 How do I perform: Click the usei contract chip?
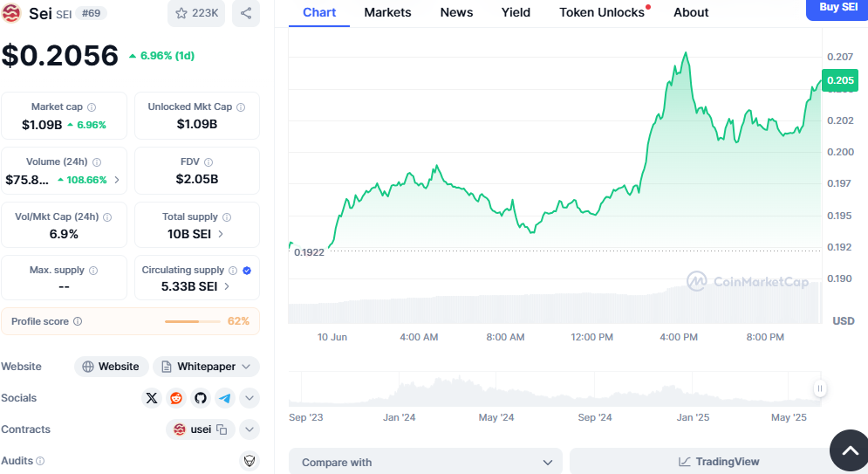coord(201,429)
